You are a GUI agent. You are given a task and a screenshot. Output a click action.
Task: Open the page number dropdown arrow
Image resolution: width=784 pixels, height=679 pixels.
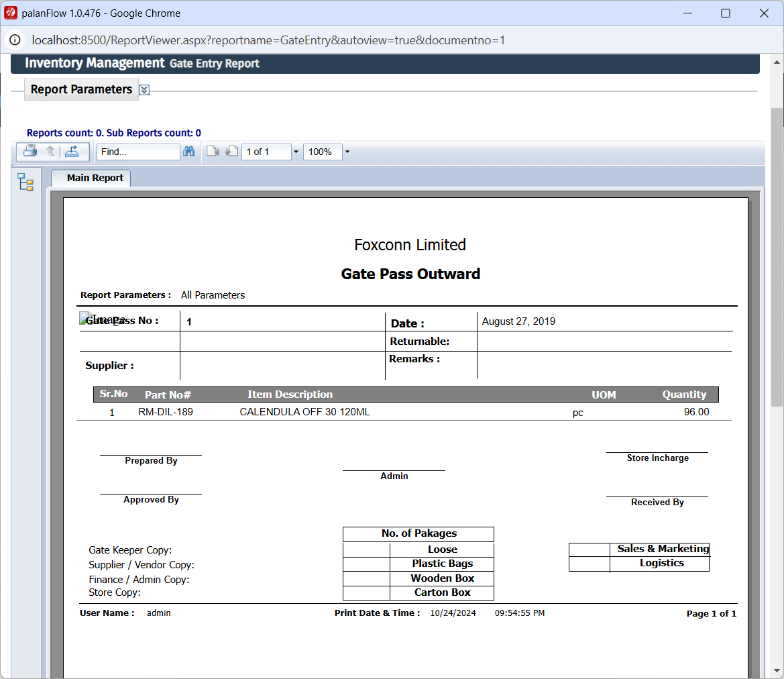296,152
